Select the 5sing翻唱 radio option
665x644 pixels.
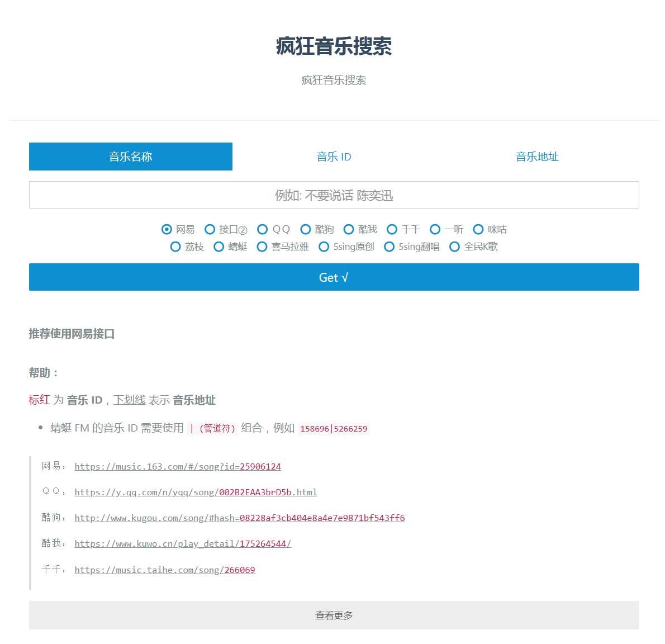point(389,247)
